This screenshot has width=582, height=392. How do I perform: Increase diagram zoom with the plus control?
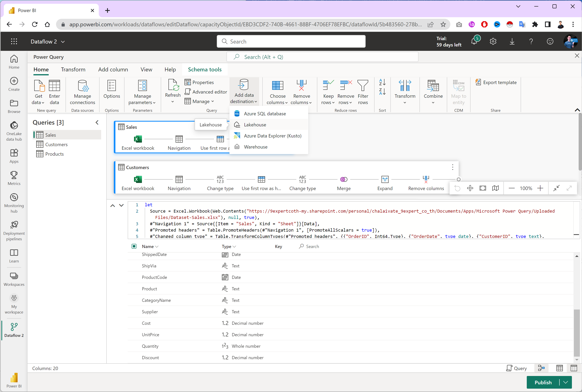tap(541, 188)
